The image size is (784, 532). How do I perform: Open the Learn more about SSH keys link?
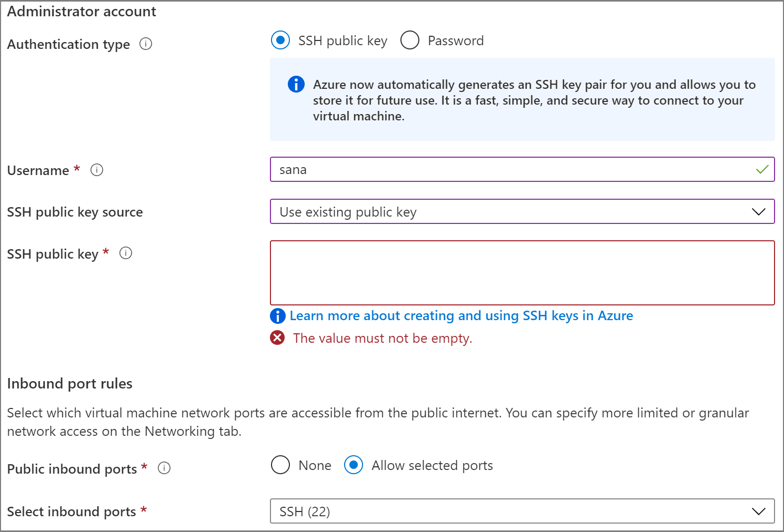tap(461, 316)
